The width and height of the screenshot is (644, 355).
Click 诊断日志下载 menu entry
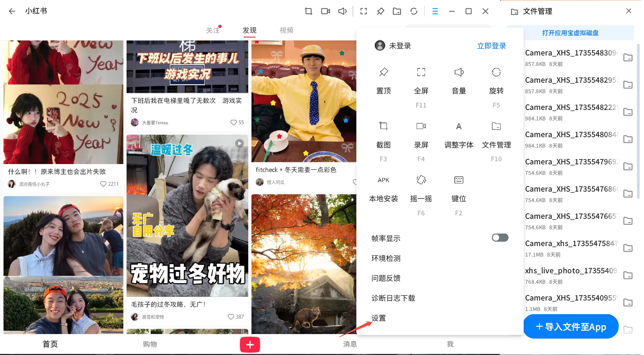tap(393, 298)
